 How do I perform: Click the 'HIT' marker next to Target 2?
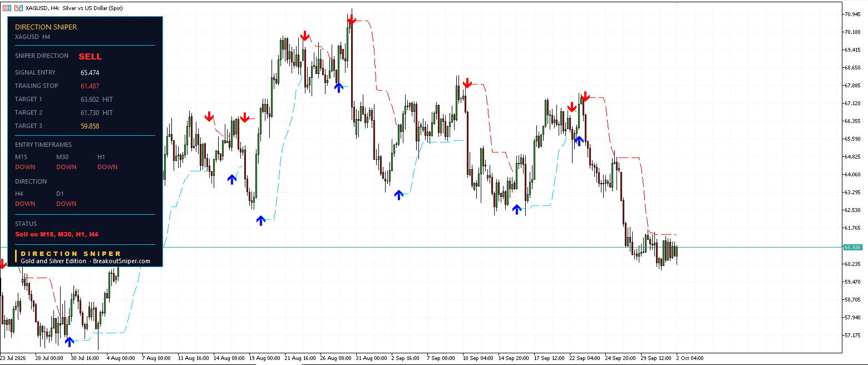tap(107, 112)
